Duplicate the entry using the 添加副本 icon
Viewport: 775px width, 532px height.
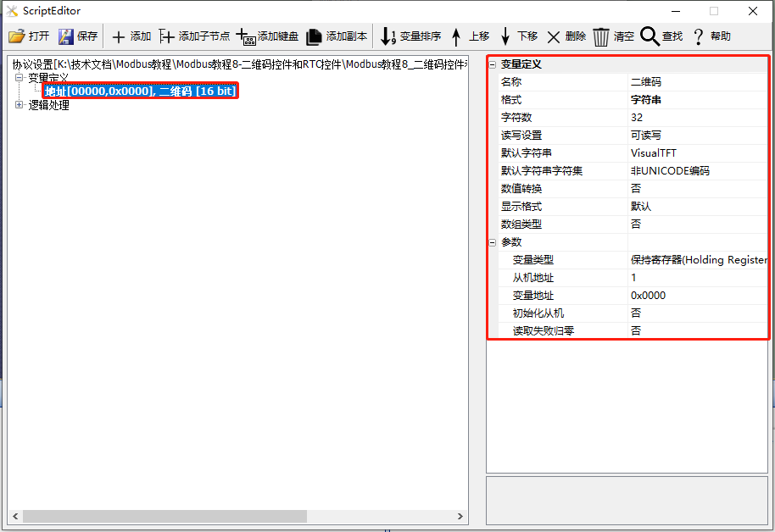[314, 36]
